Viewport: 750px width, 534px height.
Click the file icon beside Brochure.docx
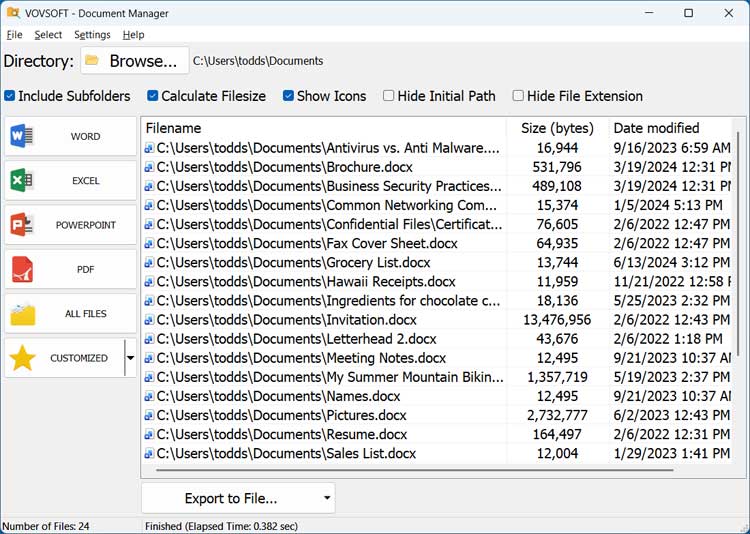(149, 167)
